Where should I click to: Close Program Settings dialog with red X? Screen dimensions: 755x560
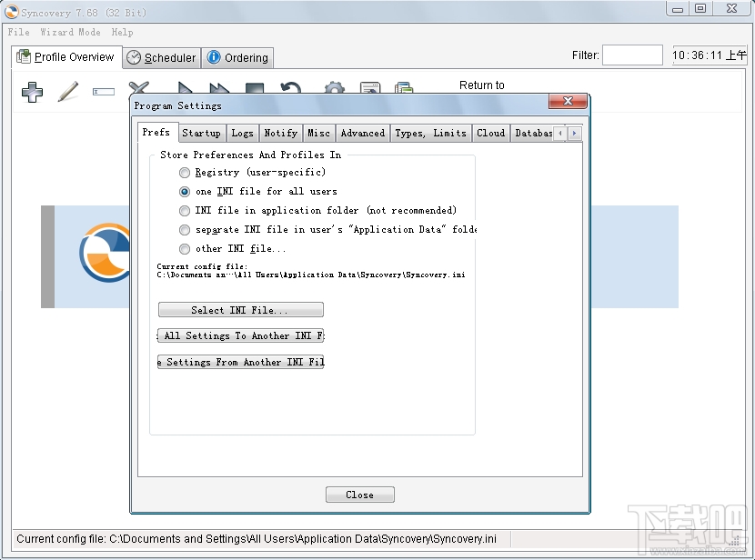(x=569, y=101)
